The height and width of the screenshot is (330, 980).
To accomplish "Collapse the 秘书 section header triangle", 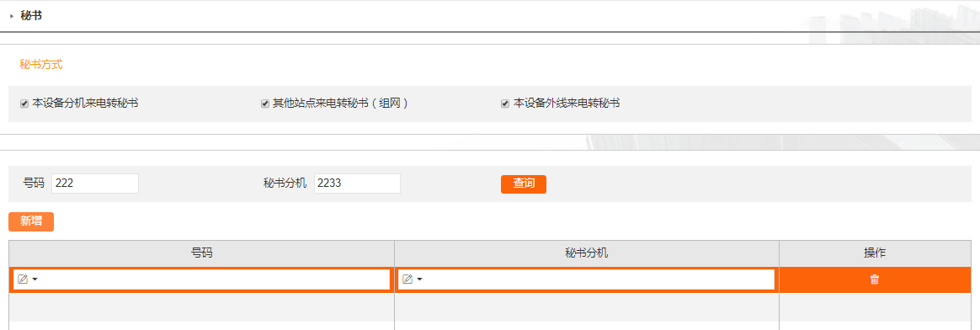I will pyautogui.click(x=12, y=16).
